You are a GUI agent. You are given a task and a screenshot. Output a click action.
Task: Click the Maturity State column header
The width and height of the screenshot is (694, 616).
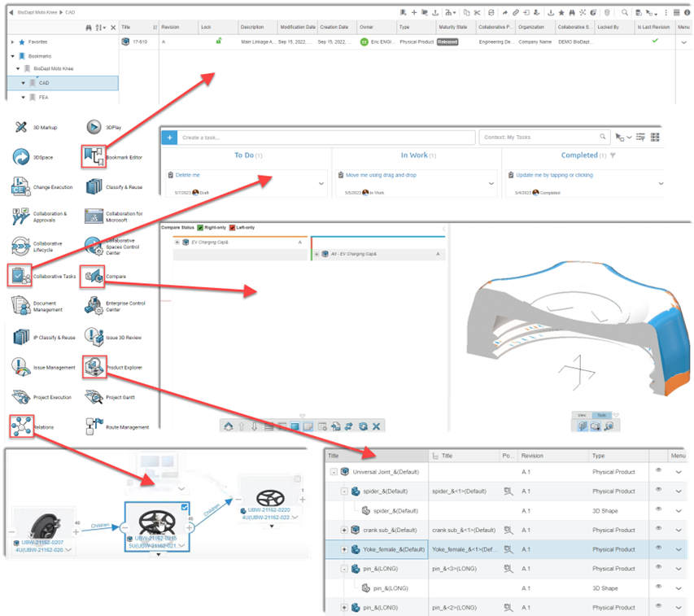[x=452, y=27]
